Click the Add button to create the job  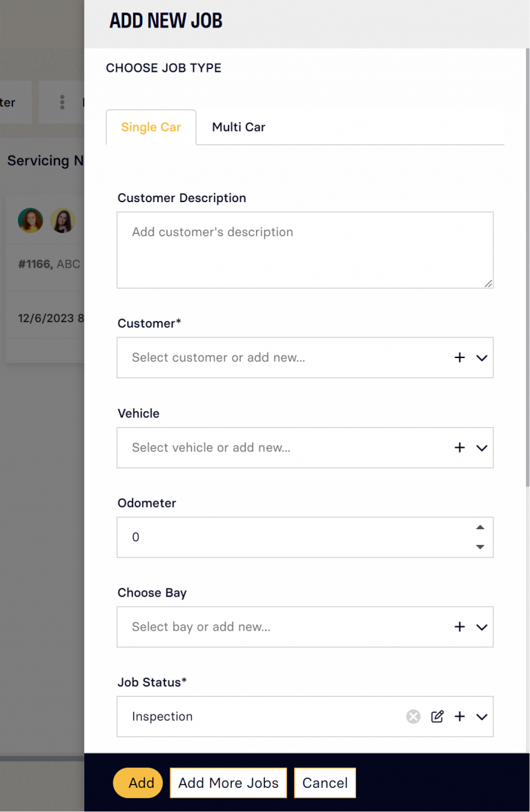(138, 782)
